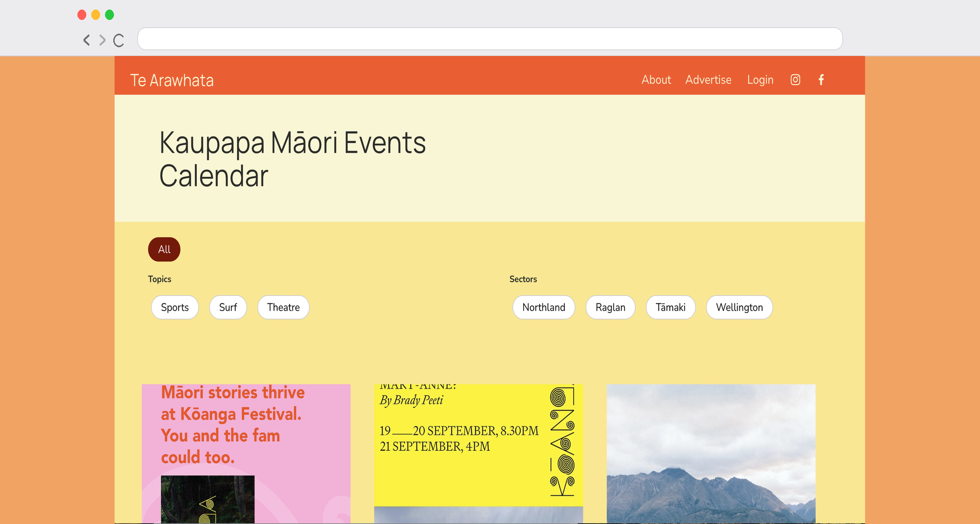Screen dimensions: 980x524
Task: Click the yellow minimize window dot
Action: click(x=96, y=15)
